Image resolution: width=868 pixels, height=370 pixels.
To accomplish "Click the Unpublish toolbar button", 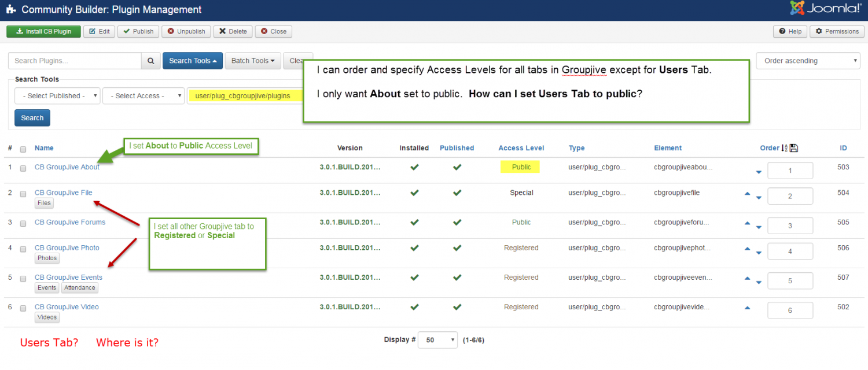I will point(186,31).
